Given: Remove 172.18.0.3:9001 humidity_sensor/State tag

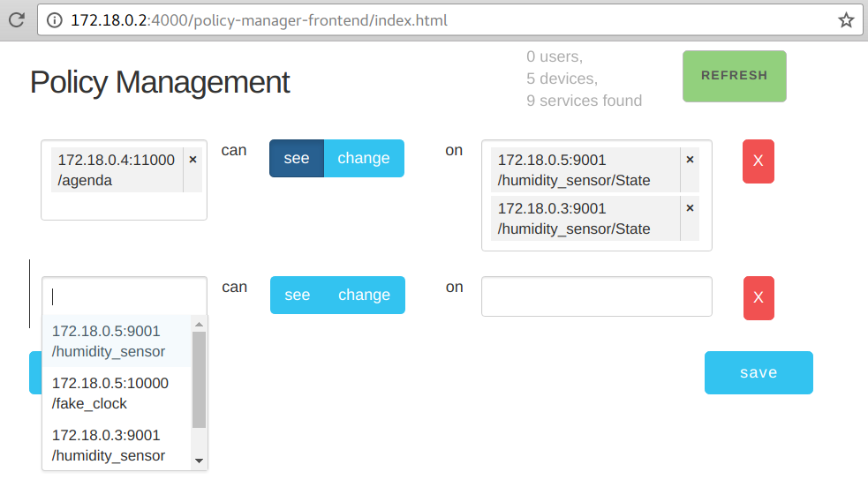Looking at the screenshot, I should [x=690, y=208].
